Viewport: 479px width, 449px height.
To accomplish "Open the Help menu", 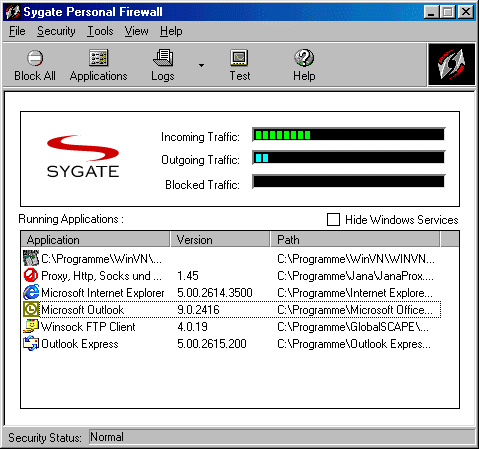I will pyautogui.click(x=171, y=31).
